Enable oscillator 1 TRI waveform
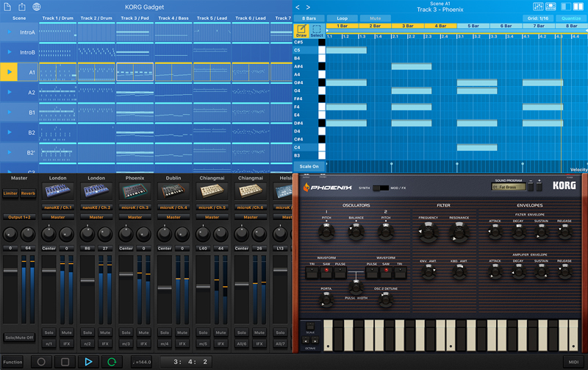The height and width of the screenshot is (370, 588). click(312, 272)
